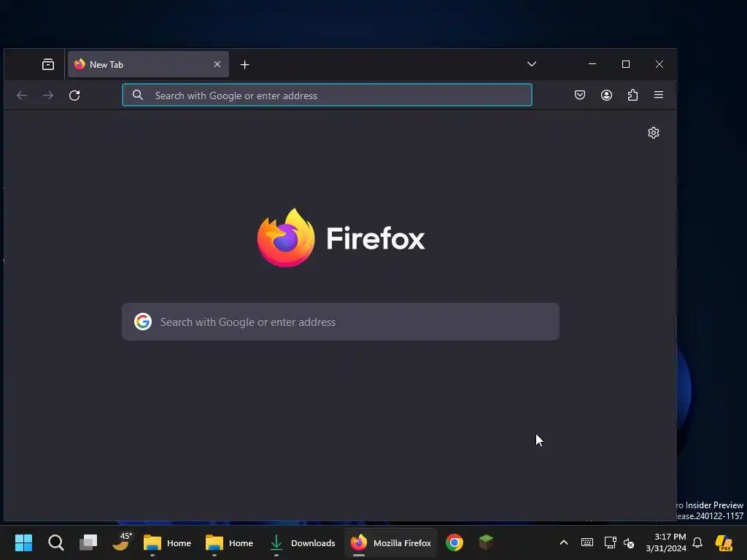Save to Pocket icon
This screenshot has width=747, height=560.
[580, 95]
